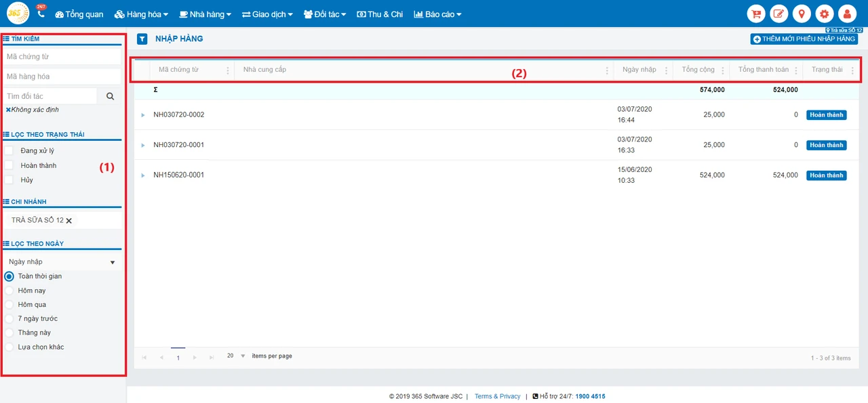
Task: Open Tổng thanh toán column options dots
Action: click(x=796, y=70)
